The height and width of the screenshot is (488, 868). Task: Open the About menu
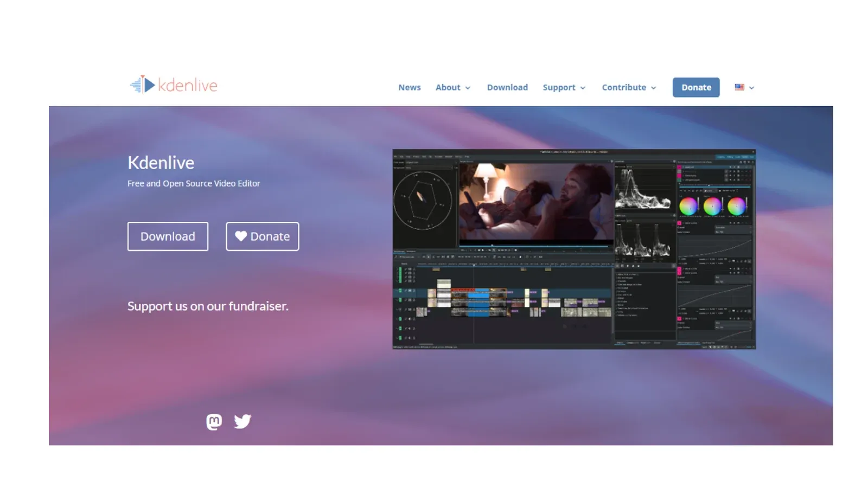(448, 87)
